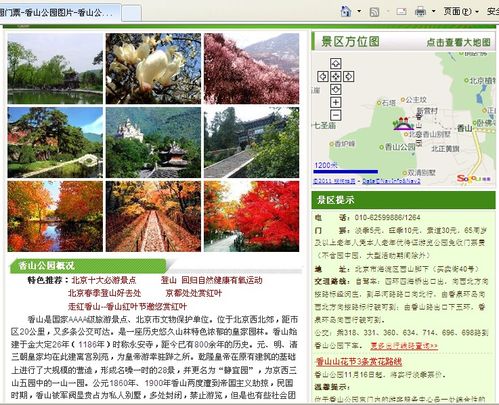The height and width of the screenshot is (405, 499).
Task: Click the scenic spot marker on the map
Action: point(403,124)
